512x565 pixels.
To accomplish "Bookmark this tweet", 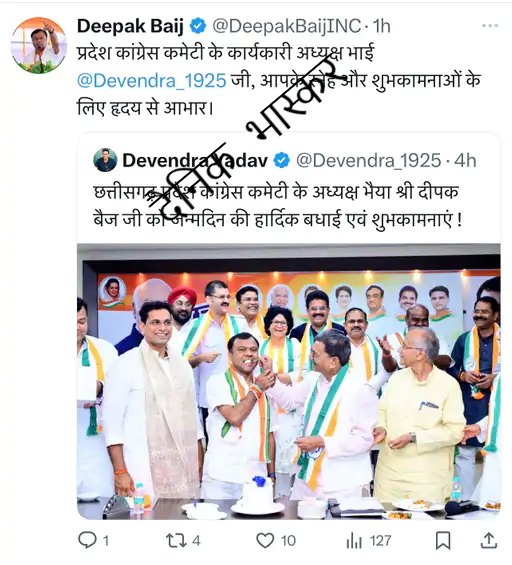I will 443,541.
